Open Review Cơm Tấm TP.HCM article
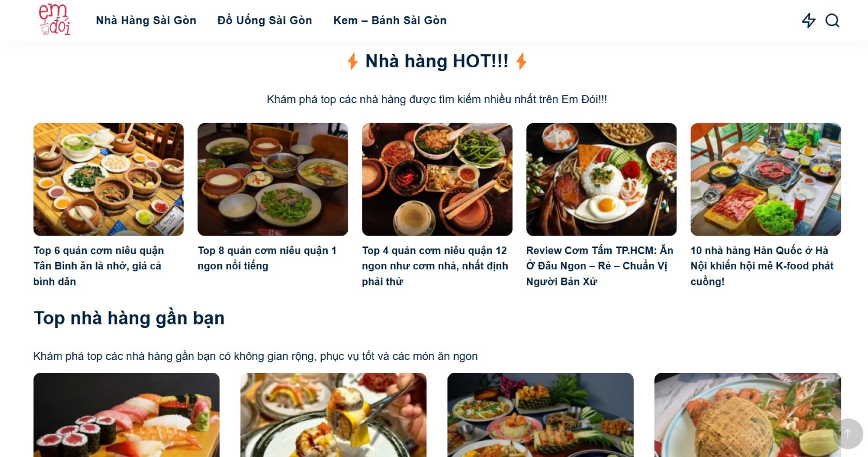 tap(599, 266)
